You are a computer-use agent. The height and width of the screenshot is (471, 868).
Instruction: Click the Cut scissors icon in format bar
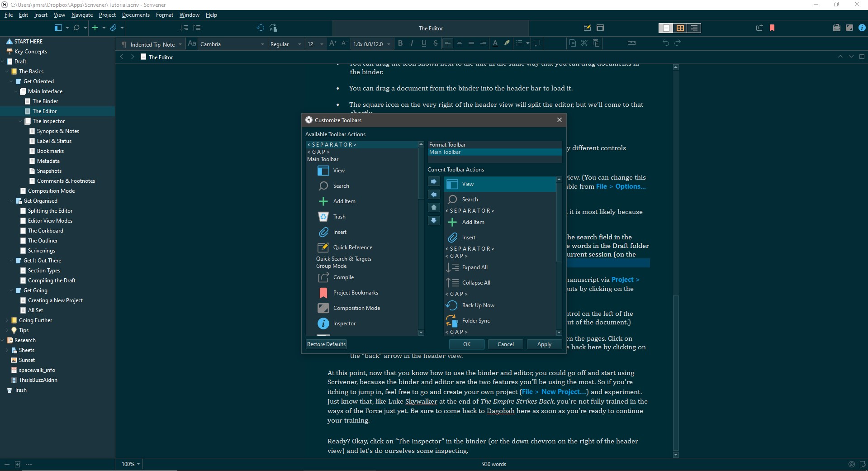584,43
